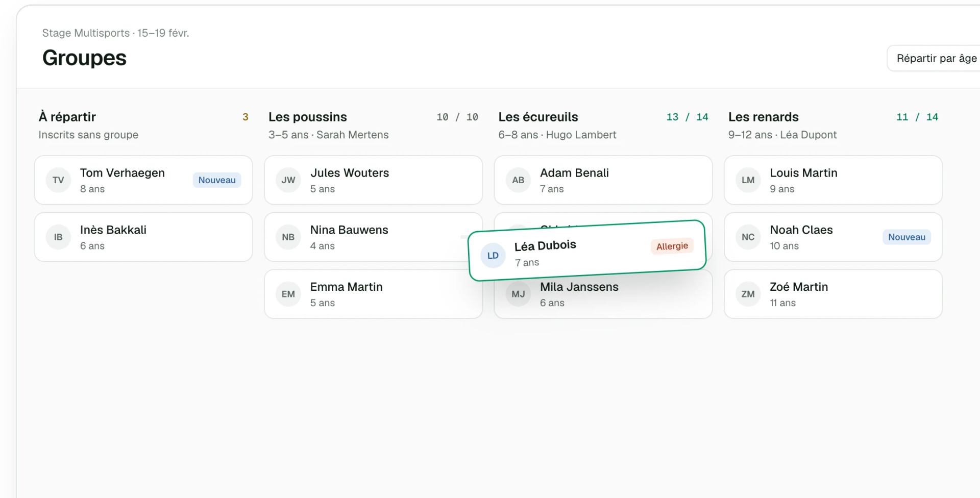Open the Emma Martin name
This screenshot has width=980, height=498.
pyautogui.click(x=347, y=287)
